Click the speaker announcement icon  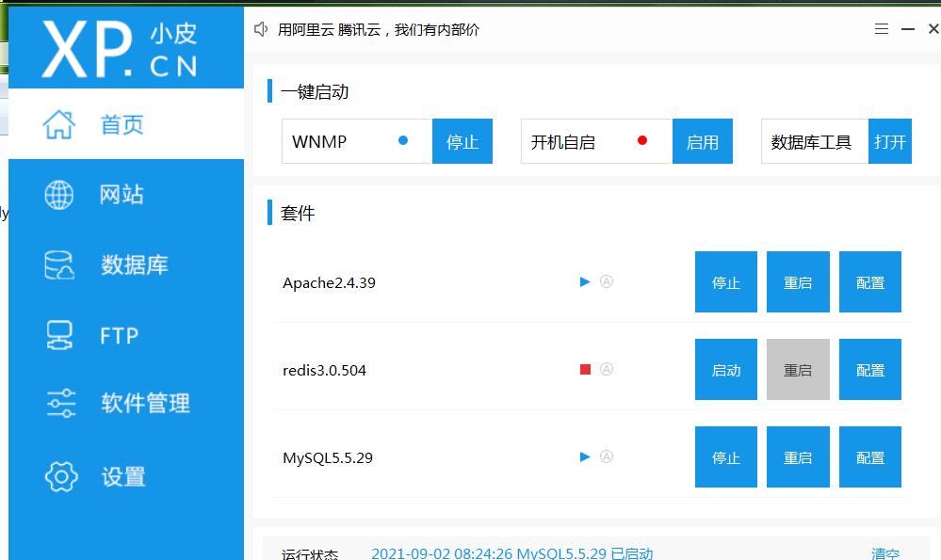262,29
